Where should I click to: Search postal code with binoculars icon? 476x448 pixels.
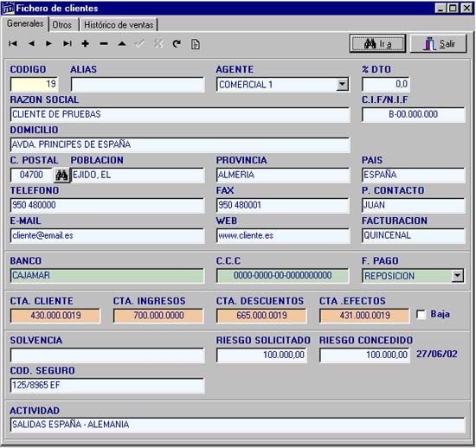(61, 175)
